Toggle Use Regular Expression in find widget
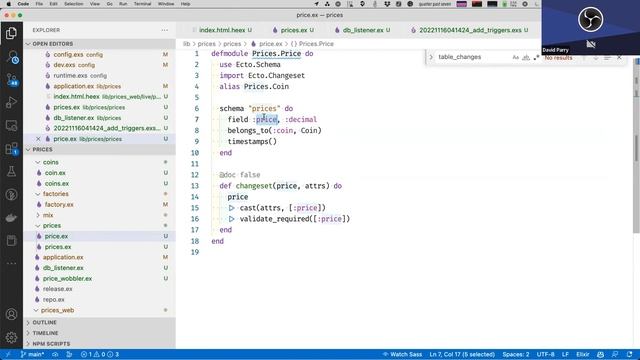 [536, 58]
